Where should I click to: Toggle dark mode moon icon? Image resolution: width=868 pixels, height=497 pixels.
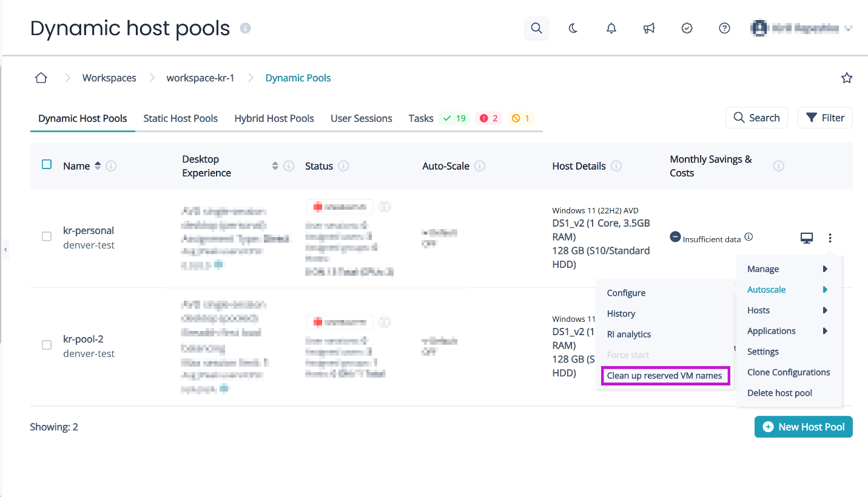(573, 28)
